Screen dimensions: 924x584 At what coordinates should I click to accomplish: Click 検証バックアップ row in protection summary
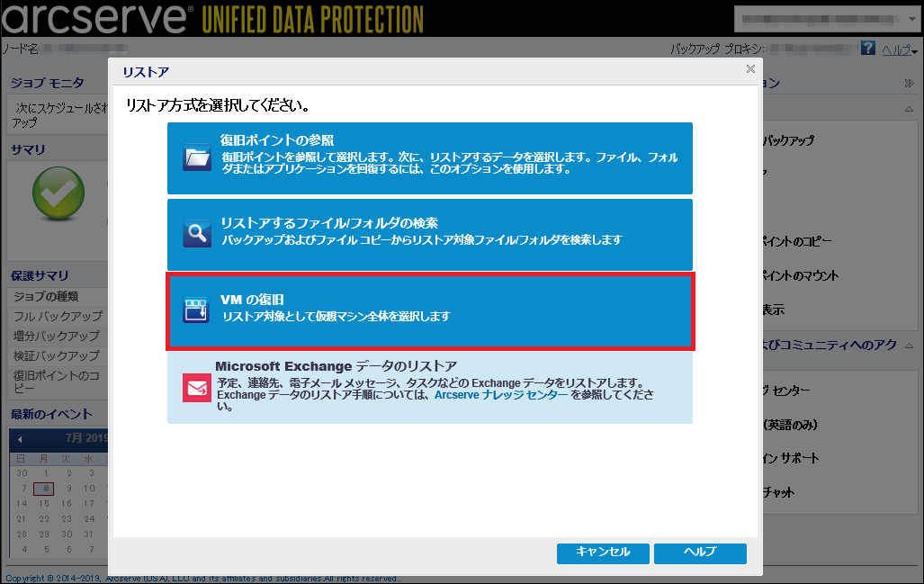click(x=58, y=356)
